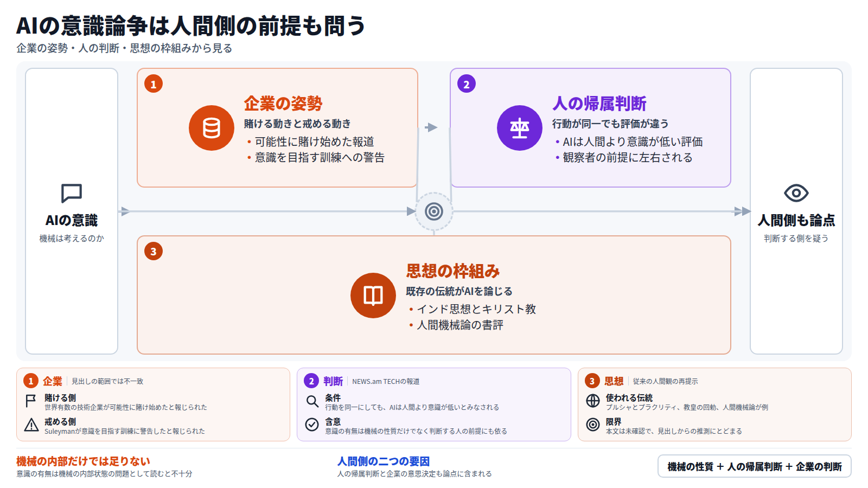Screen dimensions: 868x488
Task: Click the caption 機械は考えるのか
Action: (x=72, y=239)
